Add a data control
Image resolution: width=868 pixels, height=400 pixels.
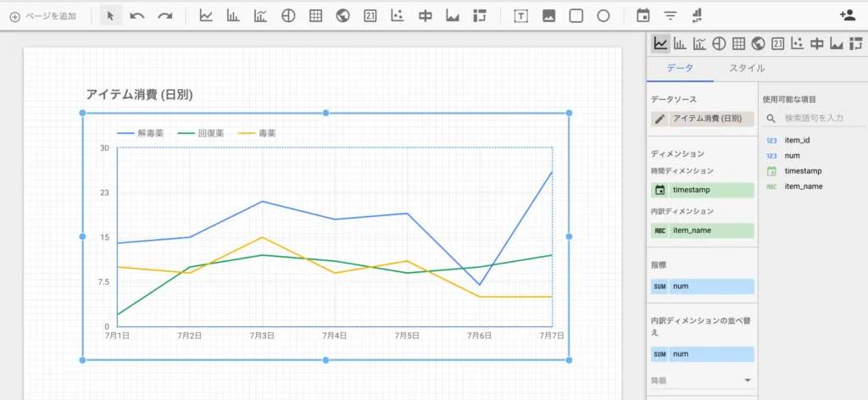pos(698,16)
